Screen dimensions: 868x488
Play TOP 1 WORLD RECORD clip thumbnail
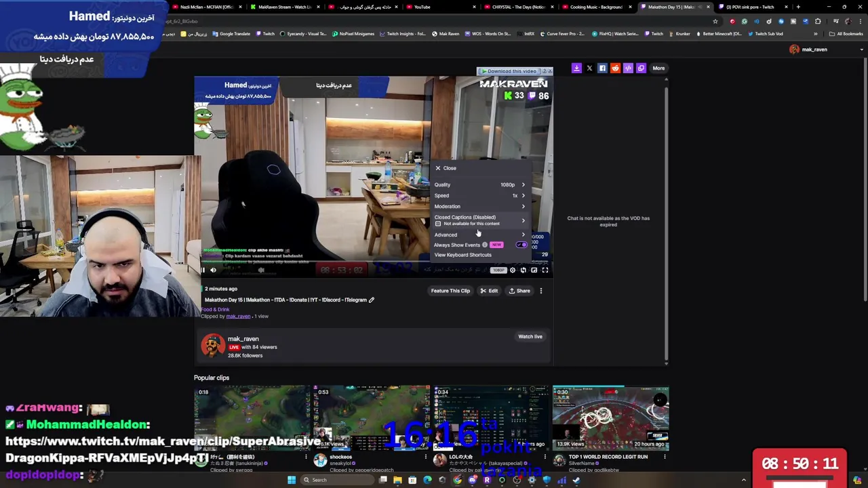click(x=610, y=418)
